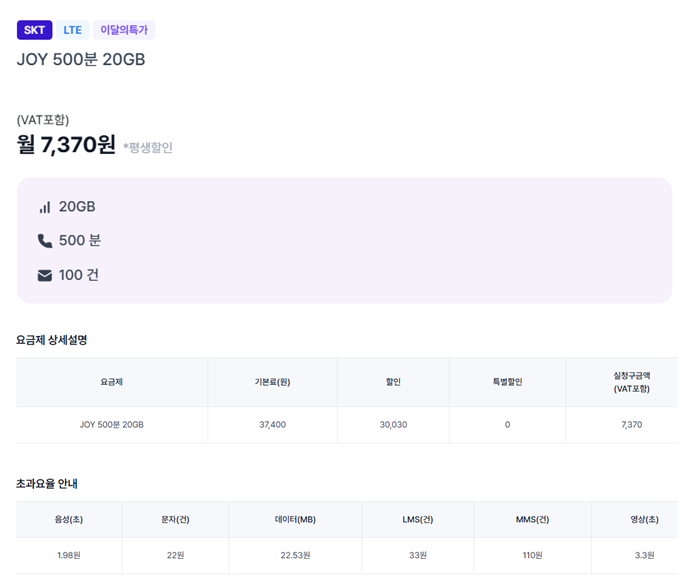Click the LTE network badge

tap(72, 30)
